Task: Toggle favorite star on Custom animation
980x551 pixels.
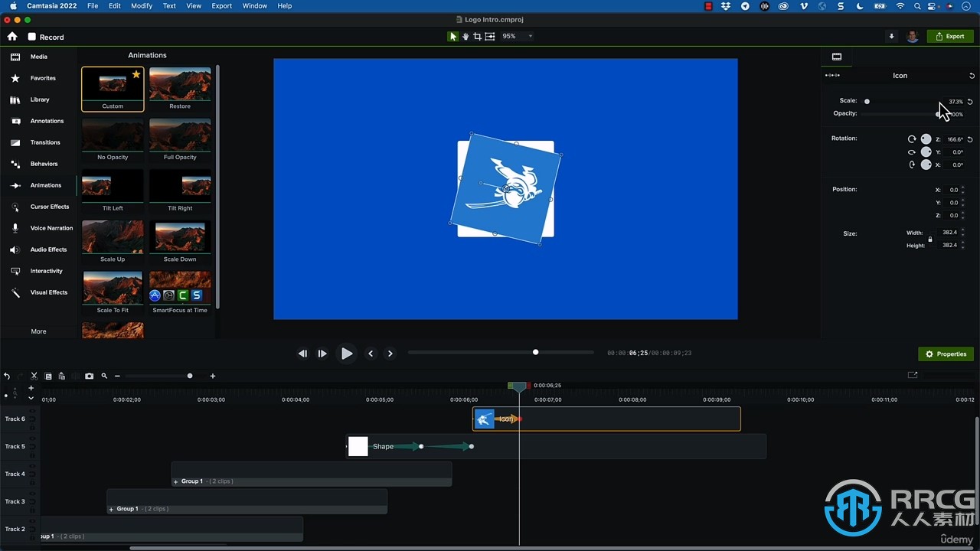Action: 136,74
